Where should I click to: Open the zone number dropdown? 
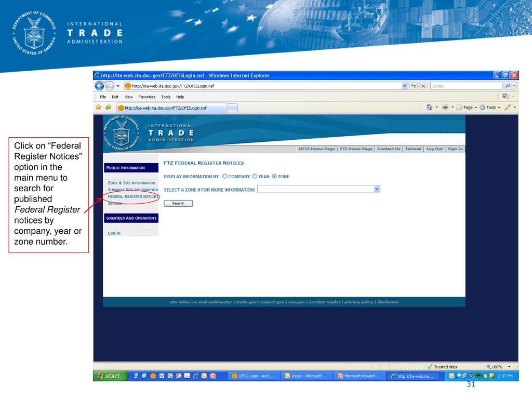click(x=377, y=189)
